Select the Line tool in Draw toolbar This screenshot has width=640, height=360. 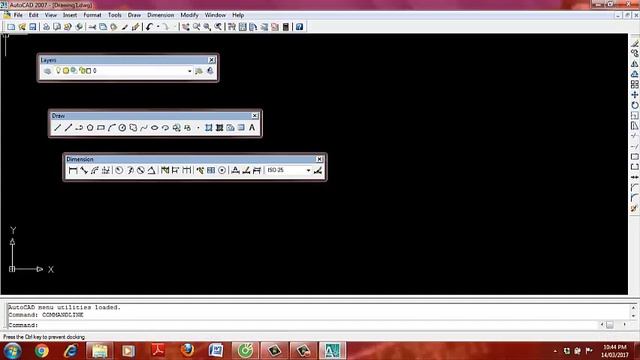pos(58,128)
